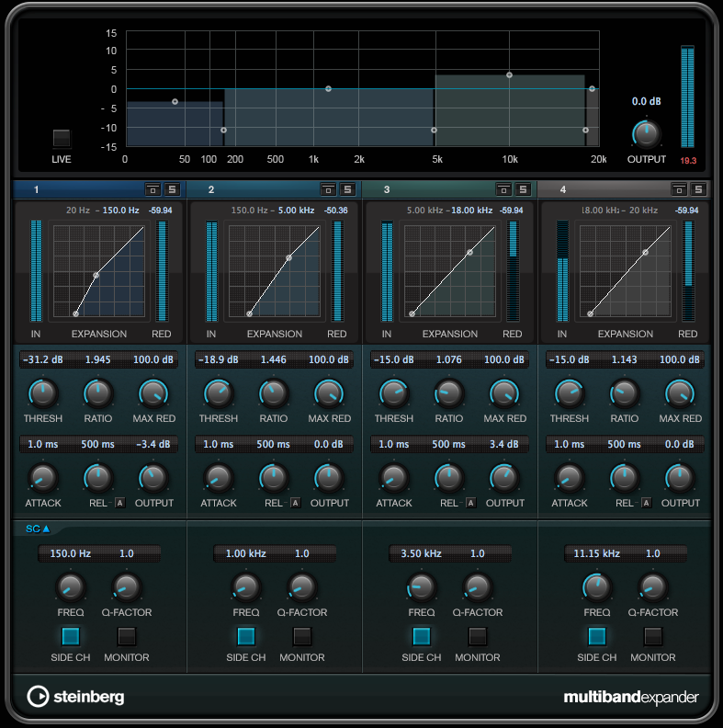Click band 3 side-chain FREQ knob
The height and width of the screenshot is (728, 723).
click(x=422, y=587)
